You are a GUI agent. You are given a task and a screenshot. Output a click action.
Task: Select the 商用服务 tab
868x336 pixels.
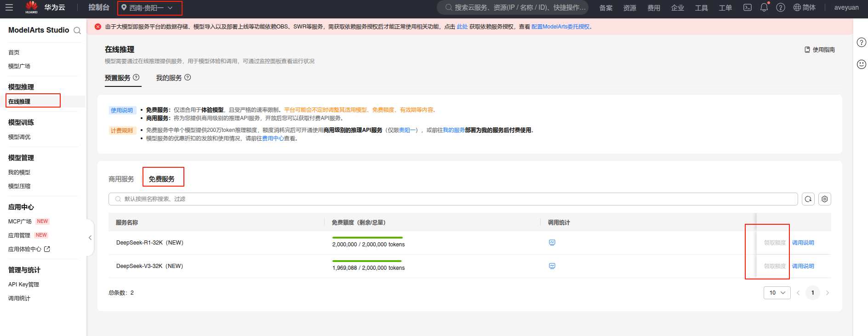click(x=121, y=179)
